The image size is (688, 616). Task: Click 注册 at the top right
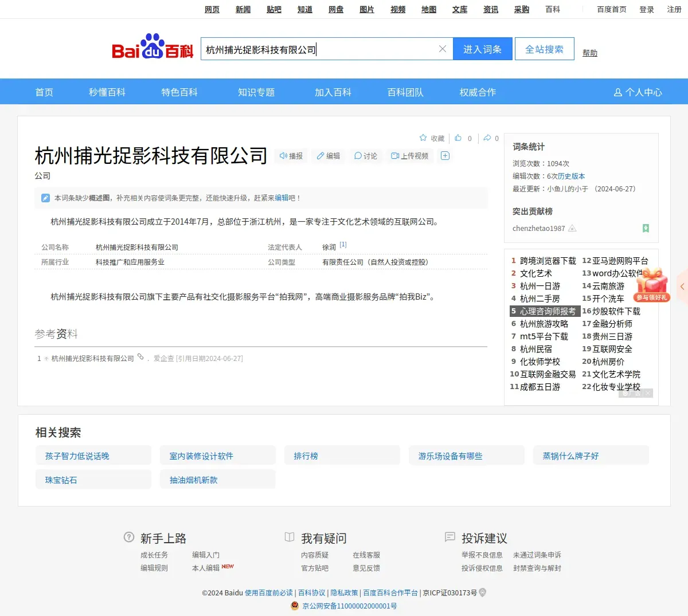point(674,9)
